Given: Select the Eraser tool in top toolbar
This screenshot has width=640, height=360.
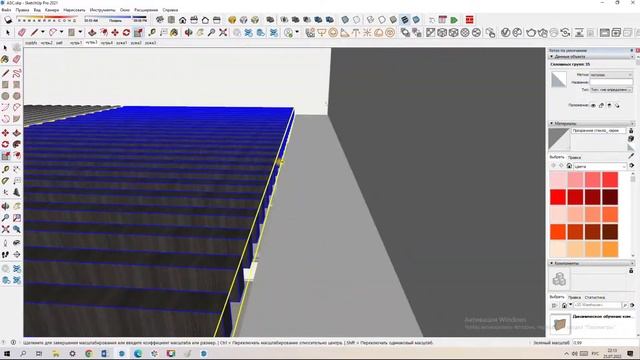Looking at the screenshot, I should (x=22, y=32).
